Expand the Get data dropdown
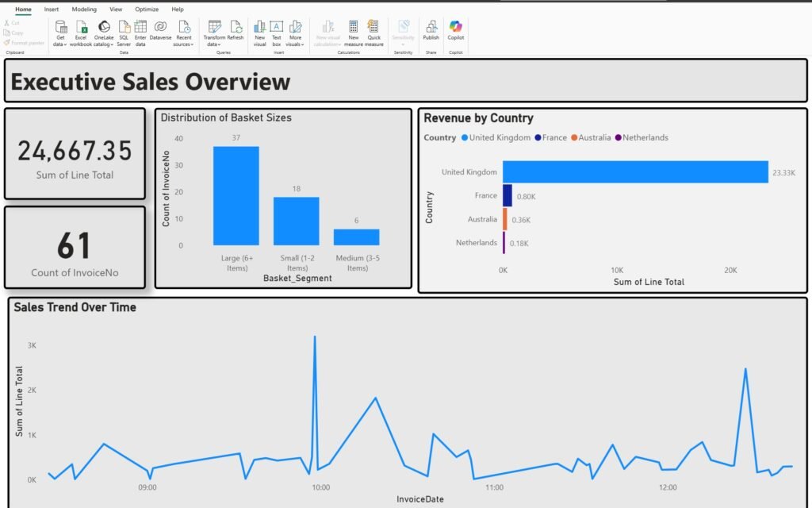Image resolution: width=812 pixels, height=508 pixels. click(60, 44)
